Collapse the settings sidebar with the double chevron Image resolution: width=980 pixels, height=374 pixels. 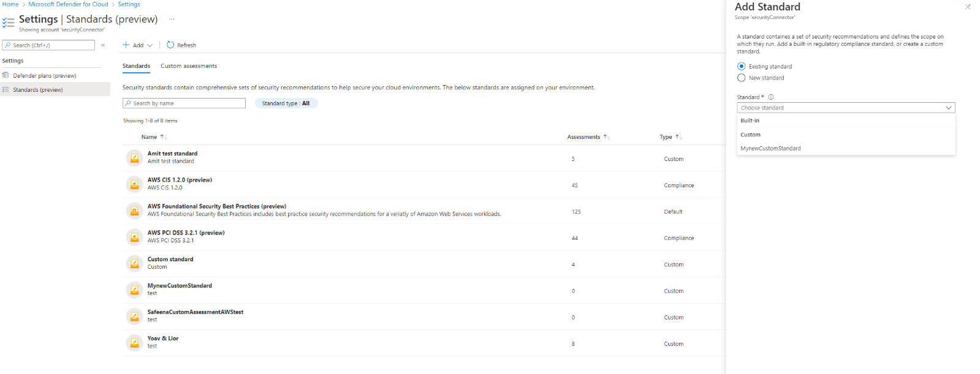tap(103, 45)
